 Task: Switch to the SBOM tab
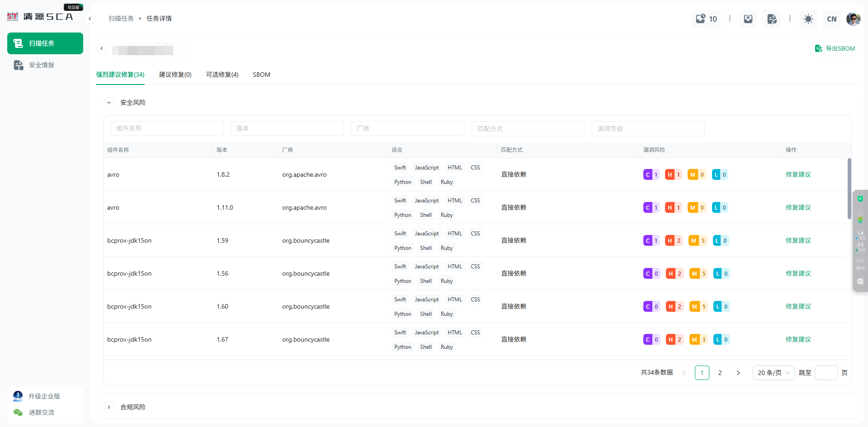261,75
